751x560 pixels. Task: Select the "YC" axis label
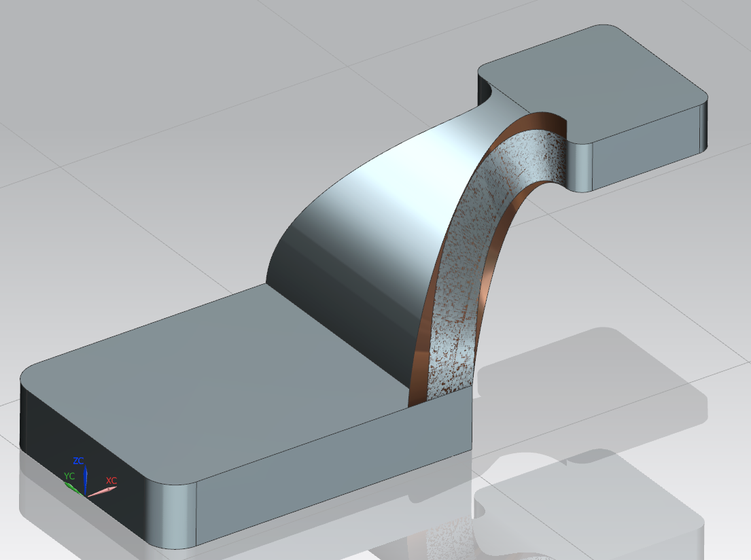coord(69,476)
